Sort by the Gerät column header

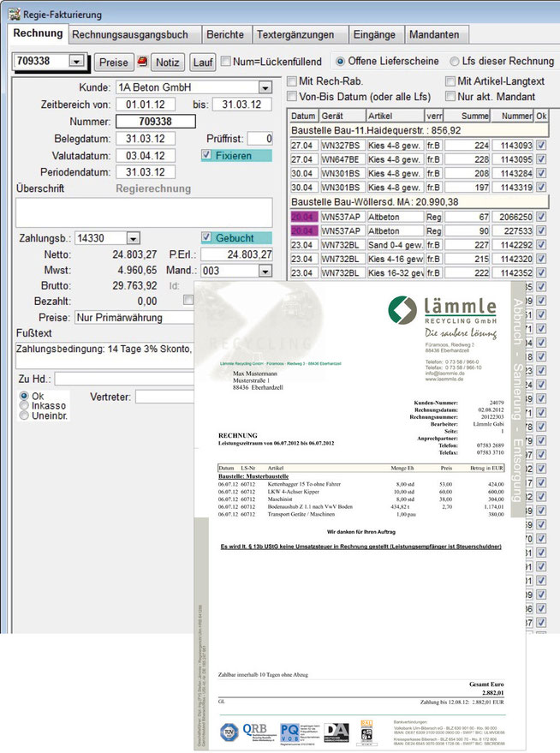pyautogui.click(x=342, y=116)
